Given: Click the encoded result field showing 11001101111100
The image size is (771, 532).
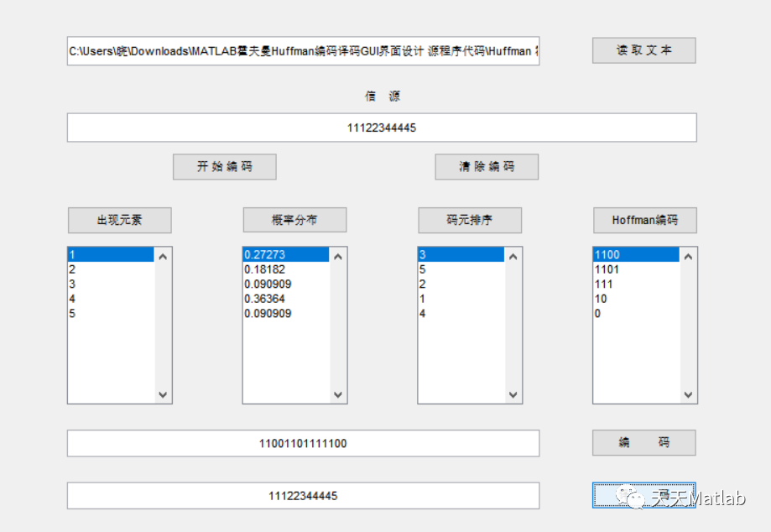Looking at the screenshot, I should [x=302, y=442].
